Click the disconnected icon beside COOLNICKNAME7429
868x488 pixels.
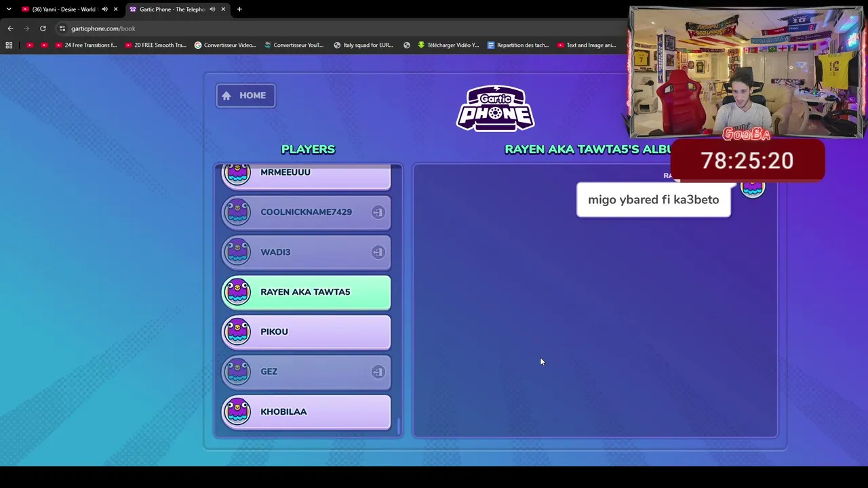[x=378, y=212]
